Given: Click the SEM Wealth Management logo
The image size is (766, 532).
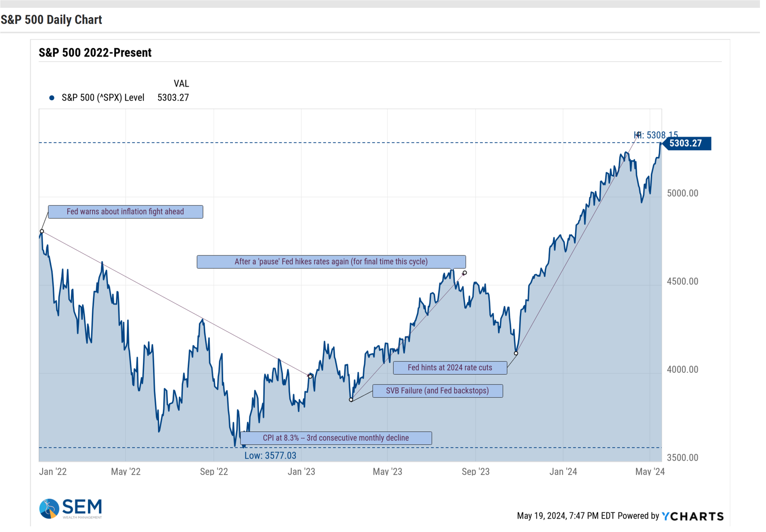Looking at the screenshot, I should (71, 509).
